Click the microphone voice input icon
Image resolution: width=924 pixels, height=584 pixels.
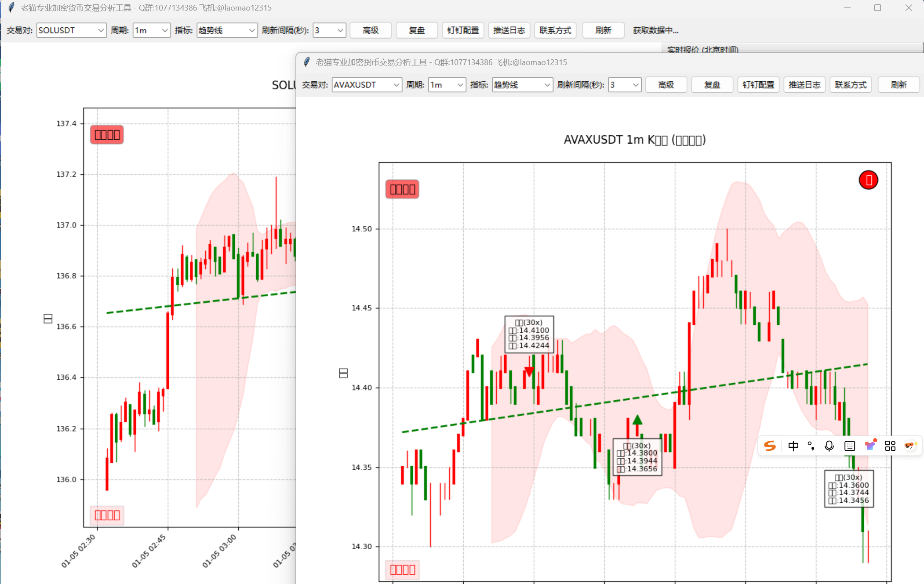click(829, 446)
